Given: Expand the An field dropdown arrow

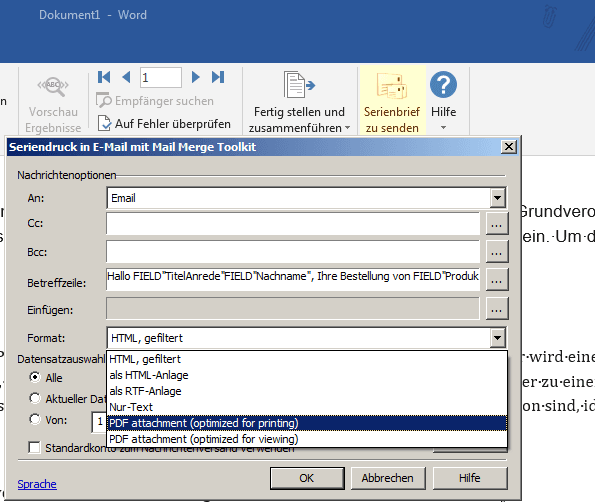Looking at the screenshot, I should pyautogui.click(x=497, y=198).
